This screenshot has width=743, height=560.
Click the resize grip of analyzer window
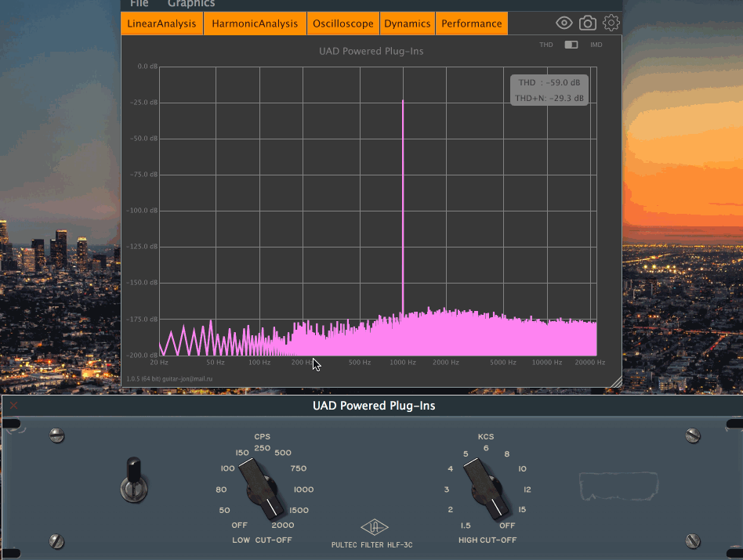point(616,382)
